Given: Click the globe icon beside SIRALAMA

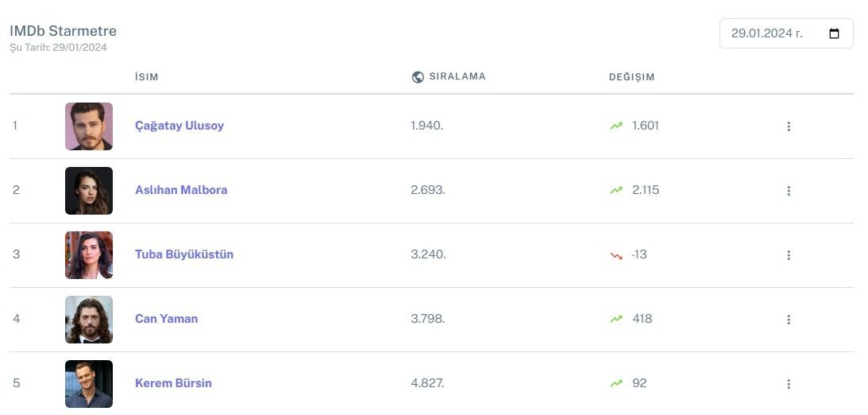Looking at the screenshot, I should pyautogui.click(x=418, y=77).
